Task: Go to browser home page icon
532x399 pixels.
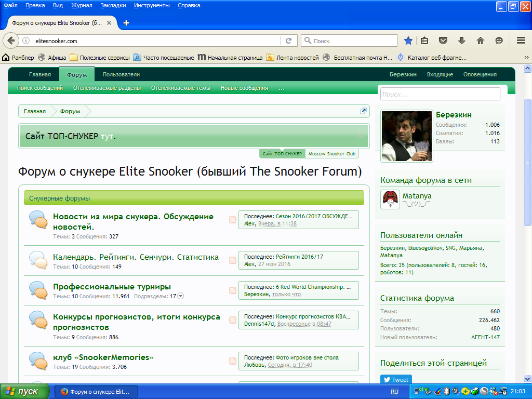Action: tap(480, 41)
